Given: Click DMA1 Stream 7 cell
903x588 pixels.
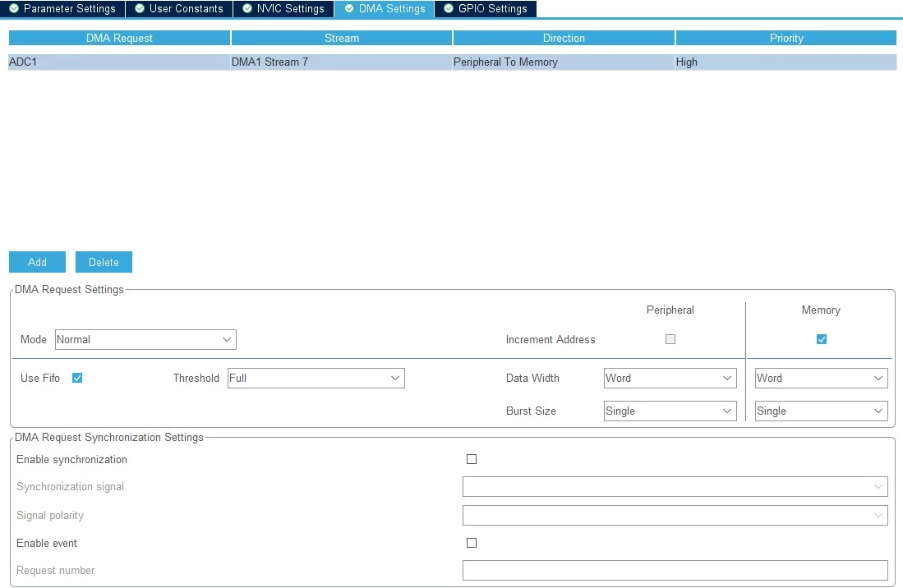Looking at the screenshot, I should pyautogui.click(x=342, y=62).
